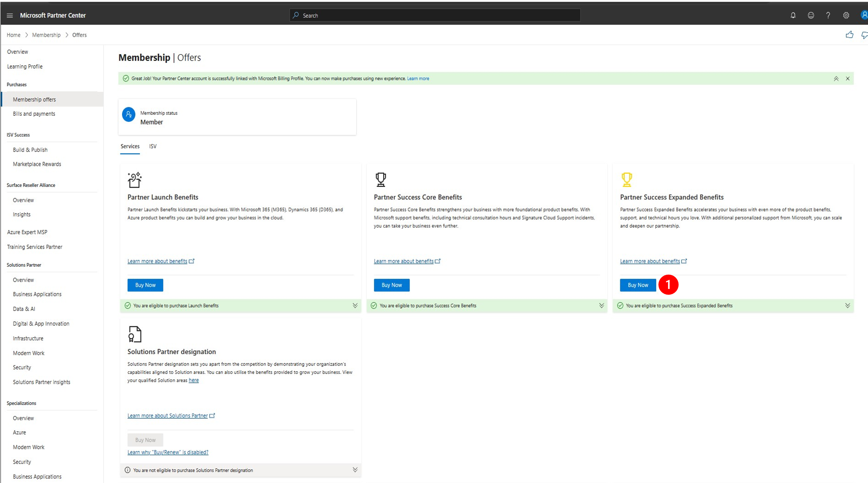
Task: Open Overview at top of sidebar
Action: click(x=17, y=52)
